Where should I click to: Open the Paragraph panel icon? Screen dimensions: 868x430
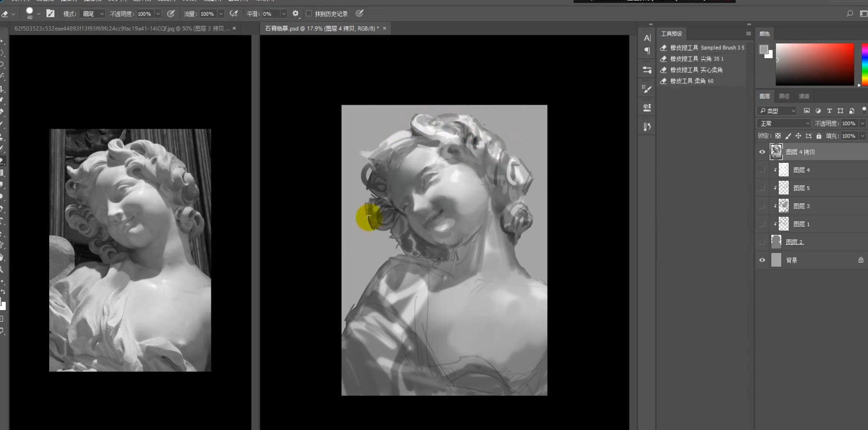[647, 51]
